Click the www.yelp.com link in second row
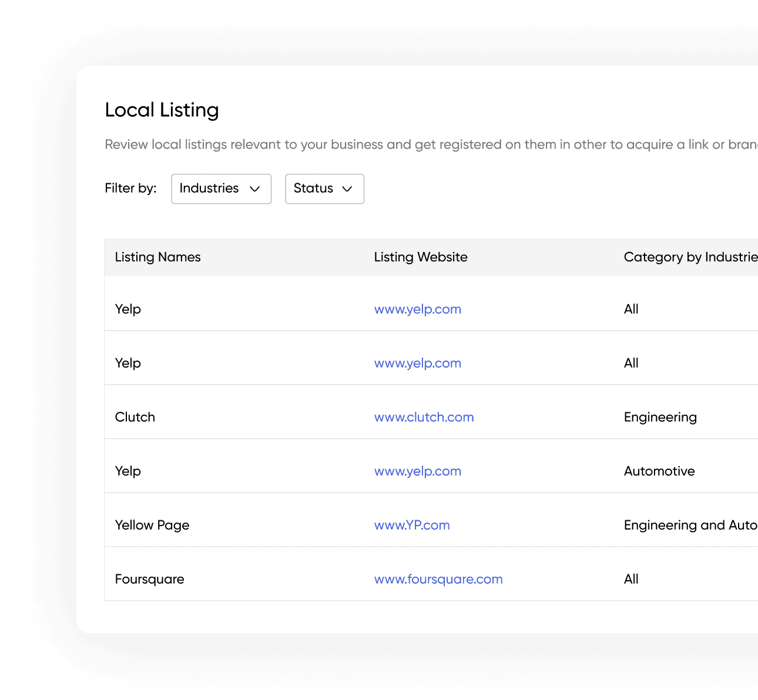The width and height of the screenshot is (758, 700). (417, 363)
